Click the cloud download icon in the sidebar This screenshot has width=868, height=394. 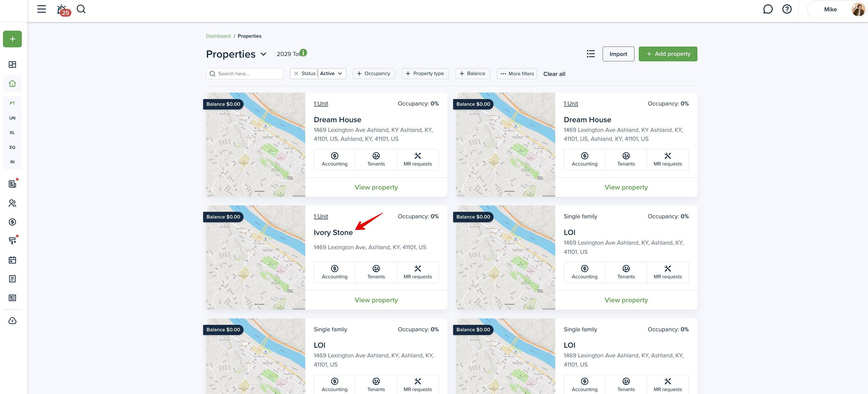tap(12, 321)
